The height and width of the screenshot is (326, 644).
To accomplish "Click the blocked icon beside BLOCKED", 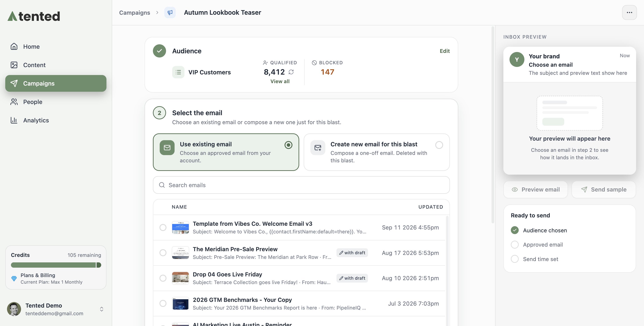I will pos(314,63).
